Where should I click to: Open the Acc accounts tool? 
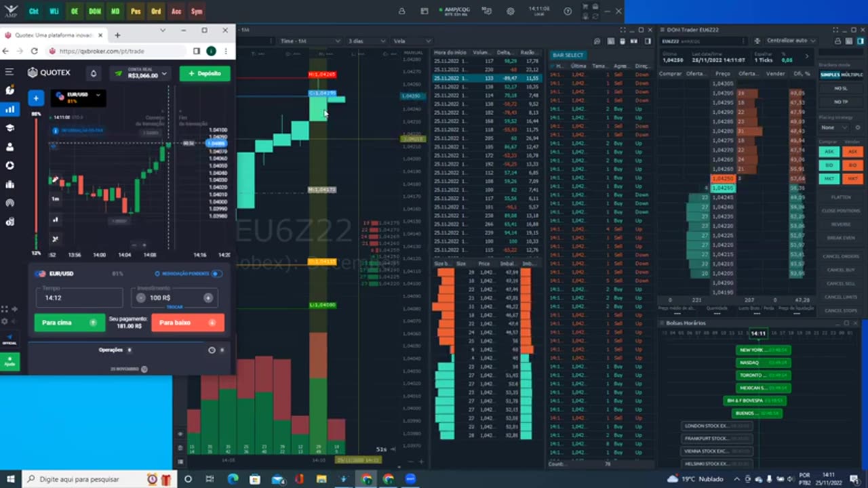click(176, 11)
